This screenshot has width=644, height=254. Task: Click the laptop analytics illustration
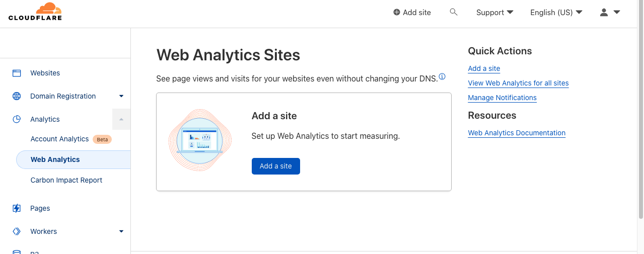[x=200, y=140]
